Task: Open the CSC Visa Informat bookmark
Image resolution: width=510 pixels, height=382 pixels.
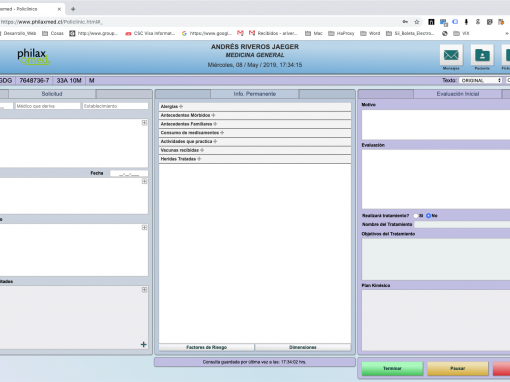Action: (150, 33)
